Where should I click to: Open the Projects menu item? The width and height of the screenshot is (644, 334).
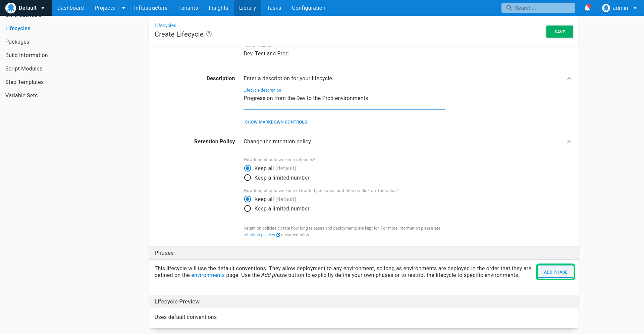(105, 8)
